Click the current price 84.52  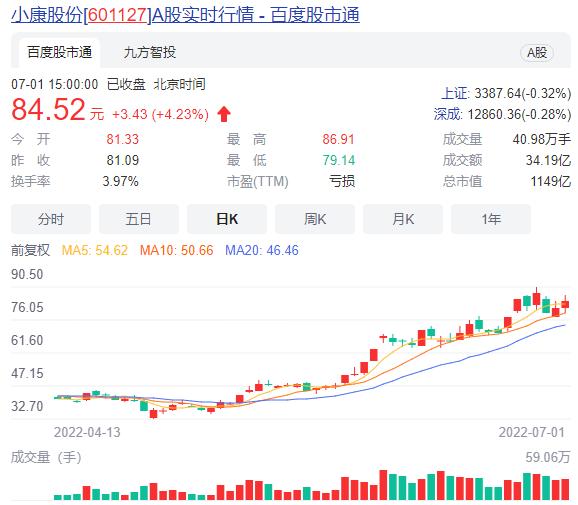pyautogui.click(x=48, y=110)
